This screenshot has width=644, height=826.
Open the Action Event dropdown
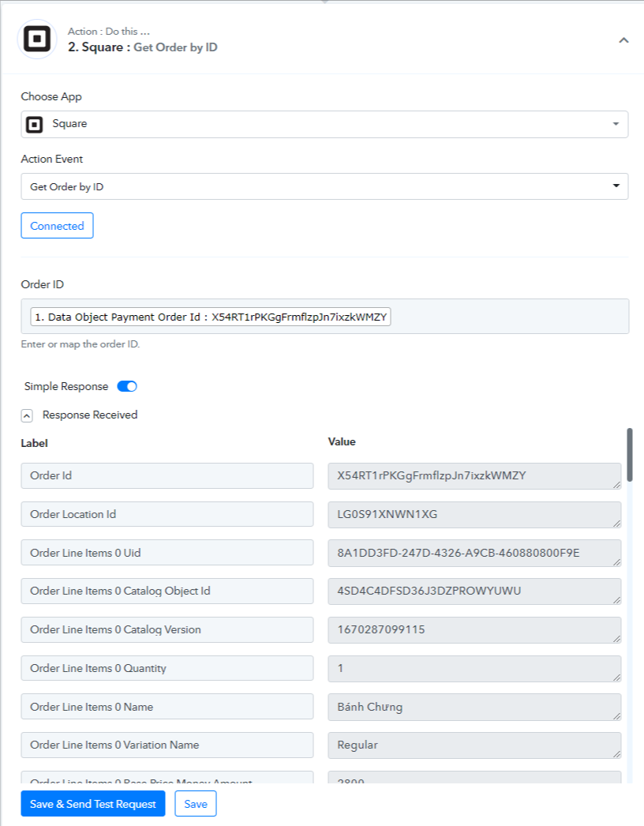click(324, 186)
